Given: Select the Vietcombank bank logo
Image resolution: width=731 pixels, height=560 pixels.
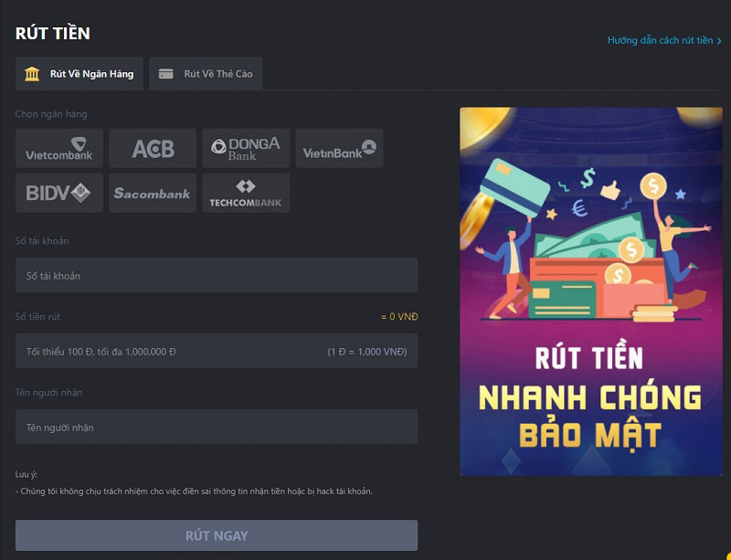Looking at the screenshot, I should click(x=59, y=148).
